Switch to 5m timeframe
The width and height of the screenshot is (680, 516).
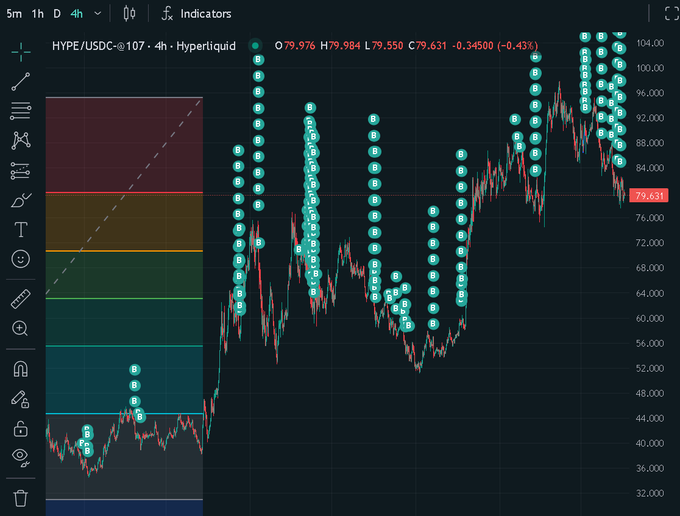coord(14,14)
